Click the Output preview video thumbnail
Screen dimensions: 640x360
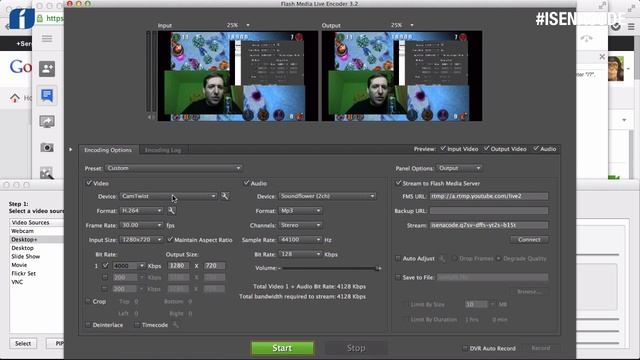pos(402,76)
